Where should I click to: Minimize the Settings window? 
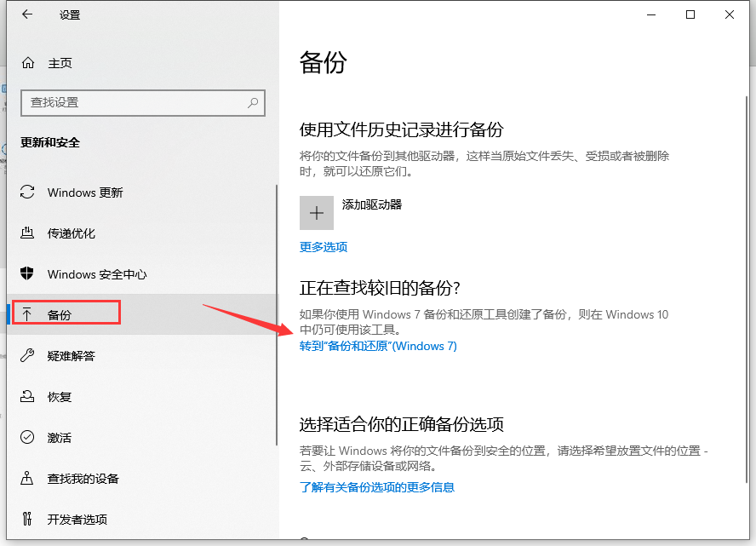pos(651,14)
